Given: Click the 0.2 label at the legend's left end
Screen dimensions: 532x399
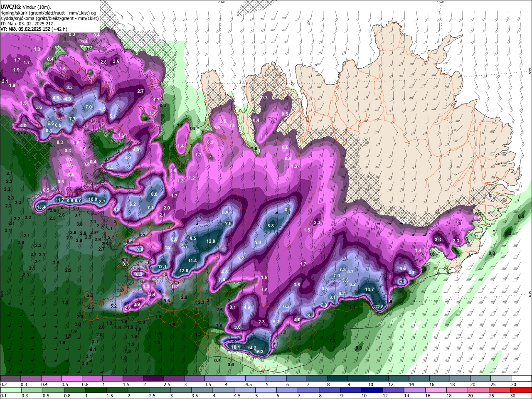Looking at the screenshot, I should click(x=3, y=384).
